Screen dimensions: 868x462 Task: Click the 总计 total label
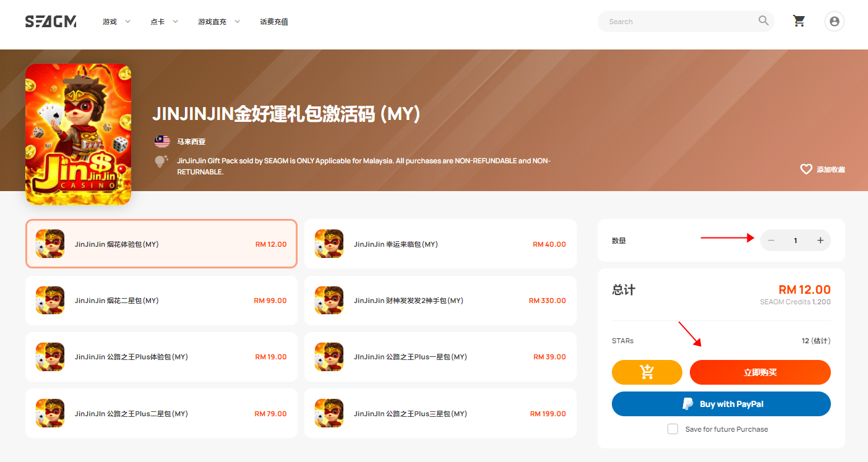624,289
